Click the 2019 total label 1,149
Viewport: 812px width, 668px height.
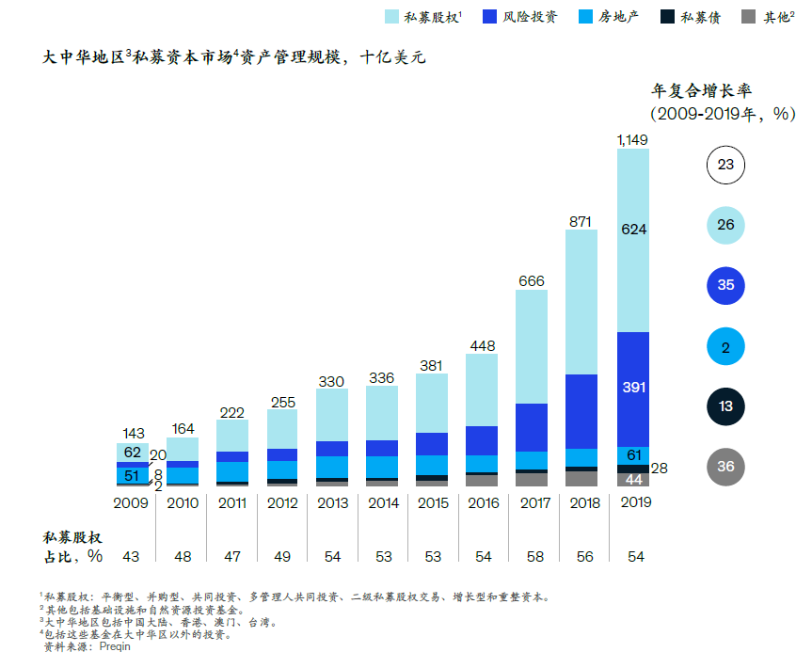pyautogui.click(x=632, y=140)
